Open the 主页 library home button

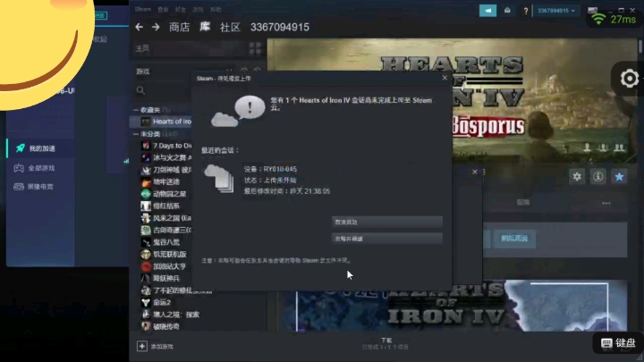[x=142, y=48]
